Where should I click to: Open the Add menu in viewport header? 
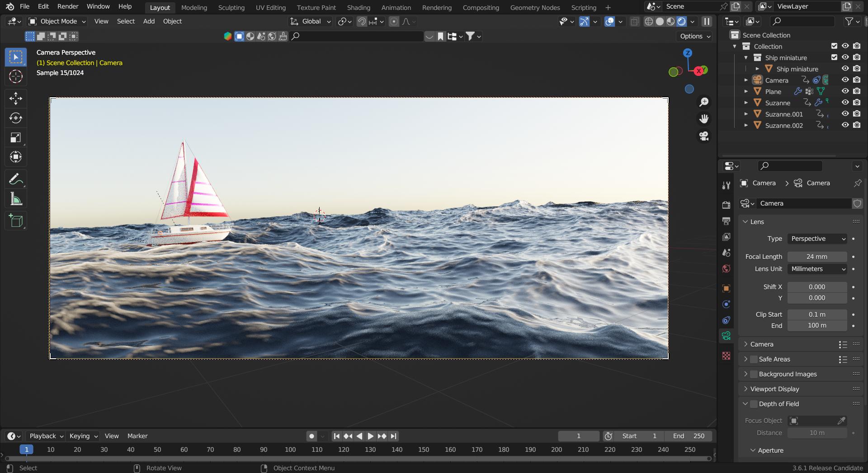pyautogui.click(x=149, y=21)
